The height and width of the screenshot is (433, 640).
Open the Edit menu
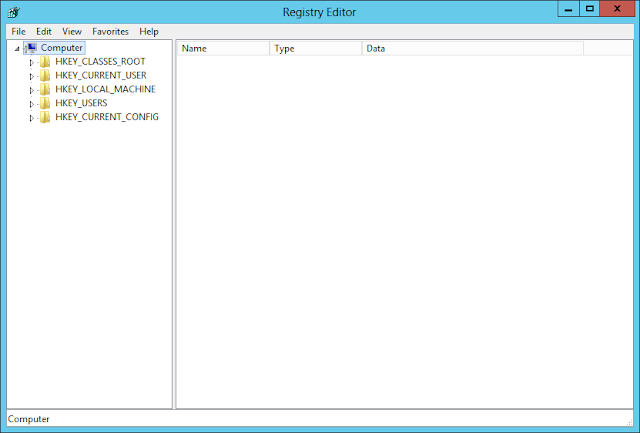tap(44, 31)
